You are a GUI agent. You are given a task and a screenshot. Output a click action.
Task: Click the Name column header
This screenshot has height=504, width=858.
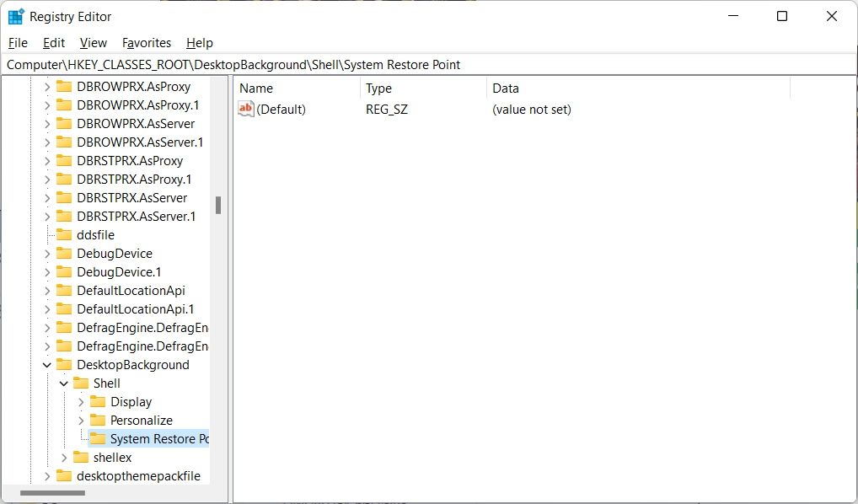click(255, 88)
